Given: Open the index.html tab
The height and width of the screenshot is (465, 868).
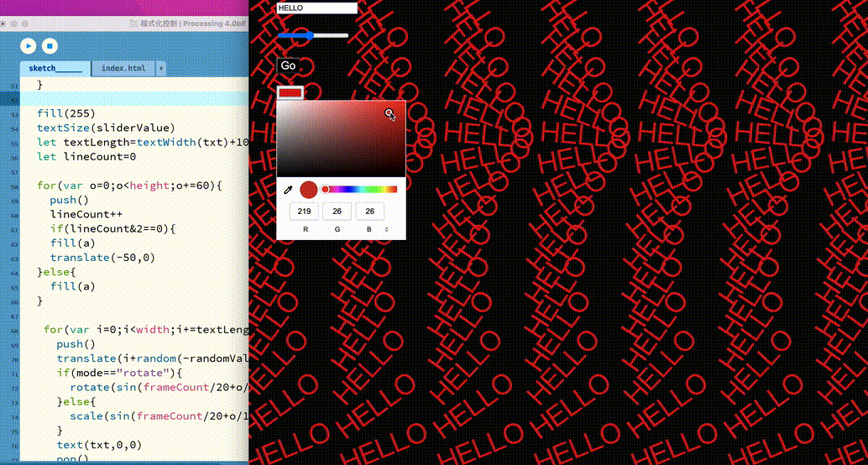Looking at the screenshot, I should coord(123,68).
